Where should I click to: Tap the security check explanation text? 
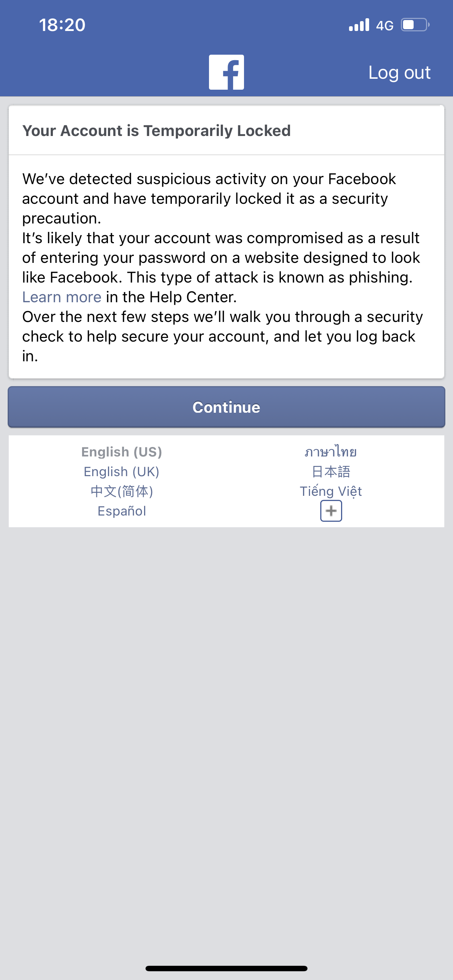222,336
